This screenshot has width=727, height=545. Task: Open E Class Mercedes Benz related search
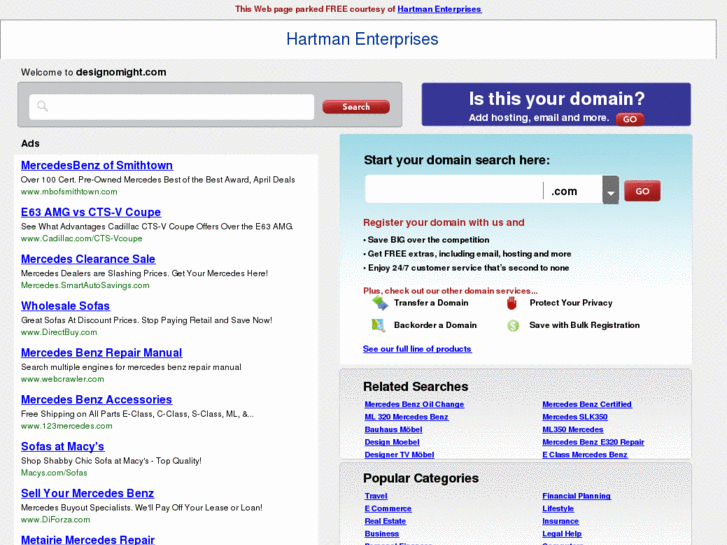coord(585,455)
